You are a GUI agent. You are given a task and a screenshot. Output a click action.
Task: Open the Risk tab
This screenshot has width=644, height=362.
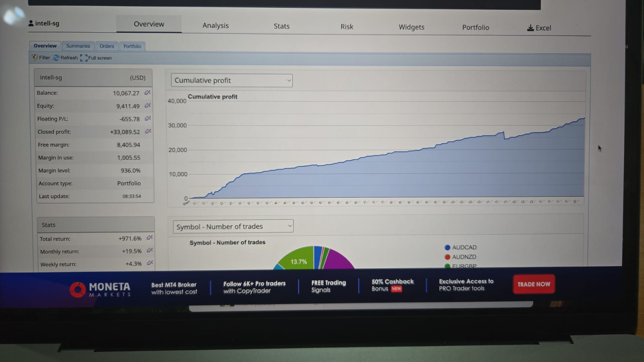(x=347, y=27)
